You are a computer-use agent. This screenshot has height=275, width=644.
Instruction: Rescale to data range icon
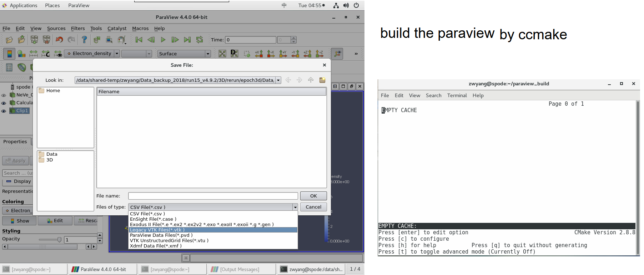pyautogui.click(x=34, y=54)
